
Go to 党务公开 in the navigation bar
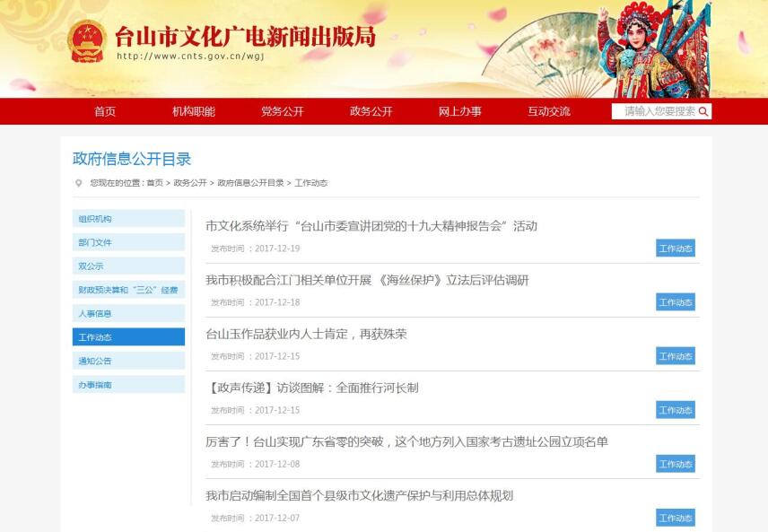[x=283, y=111]
